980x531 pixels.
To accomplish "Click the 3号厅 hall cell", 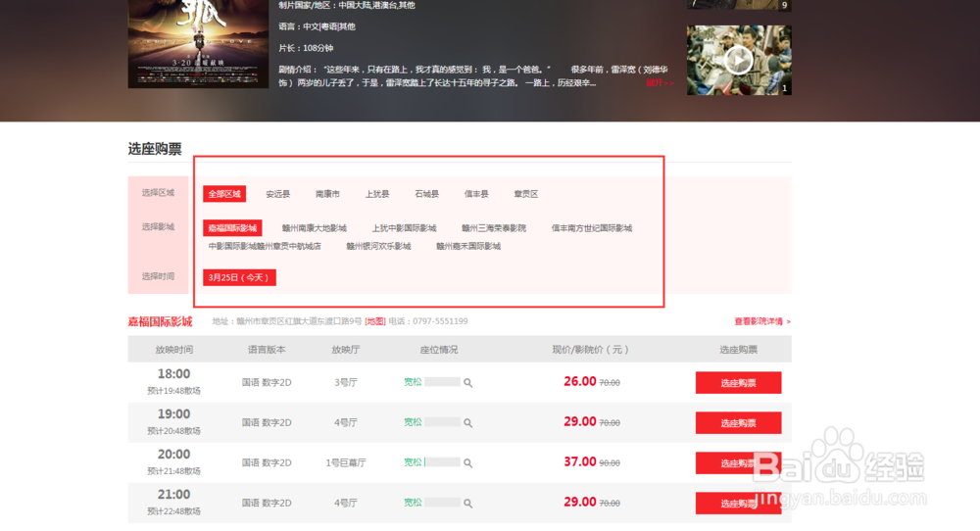I will 346,382.
